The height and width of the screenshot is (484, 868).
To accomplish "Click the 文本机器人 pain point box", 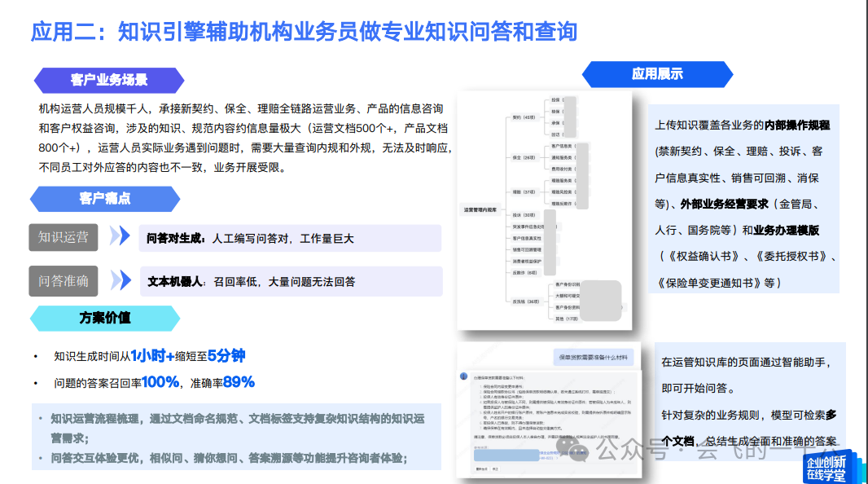I will tap(292, 281).
